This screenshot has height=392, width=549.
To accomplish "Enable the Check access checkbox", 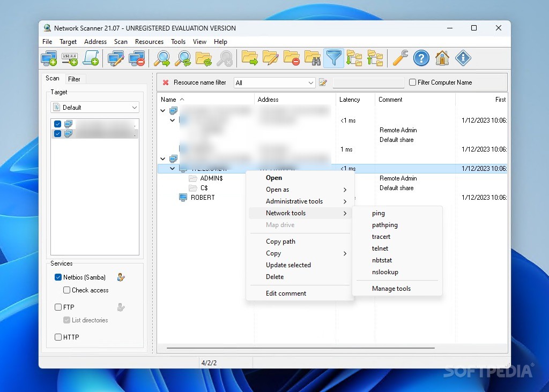I will click(x=66, y=290).
